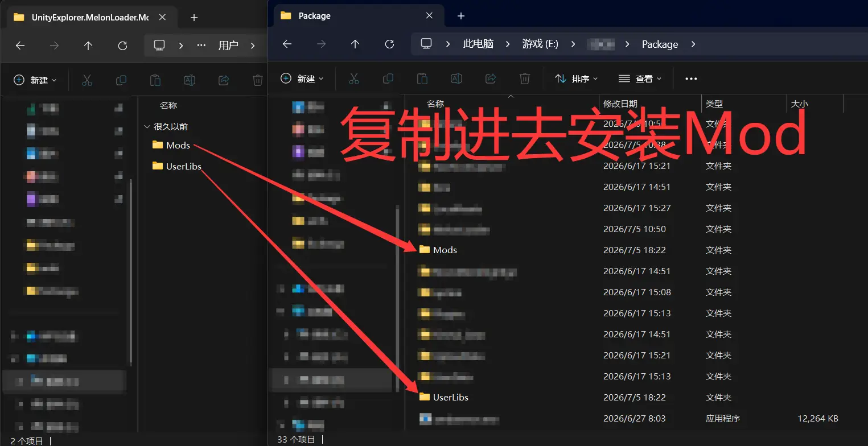Refresh the Package window

pyautogui.click(x=389, y=44)
